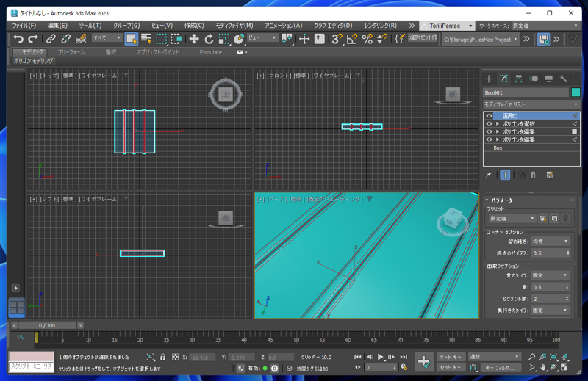Click the Pin Stack icon

pos(488,175)
